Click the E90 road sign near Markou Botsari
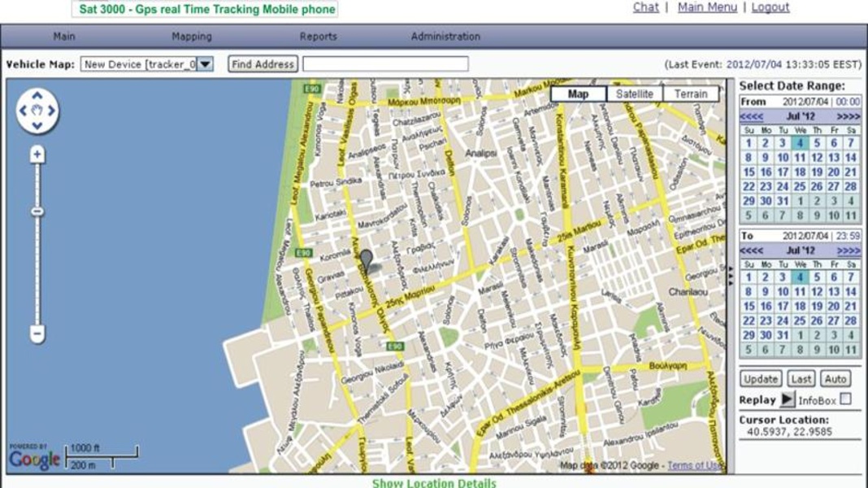 pos(312,89)
